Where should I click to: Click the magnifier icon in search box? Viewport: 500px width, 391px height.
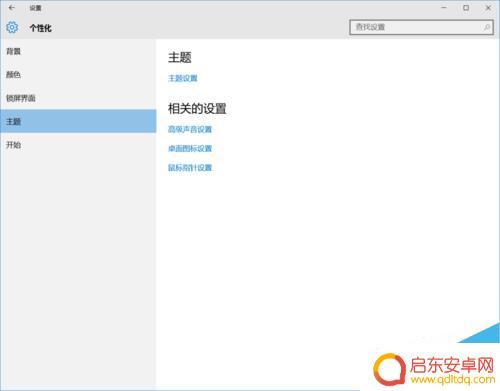(487, 27)
